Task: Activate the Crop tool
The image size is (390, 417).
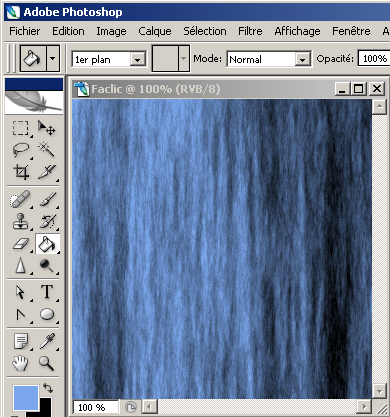Action: pos(20,172)
